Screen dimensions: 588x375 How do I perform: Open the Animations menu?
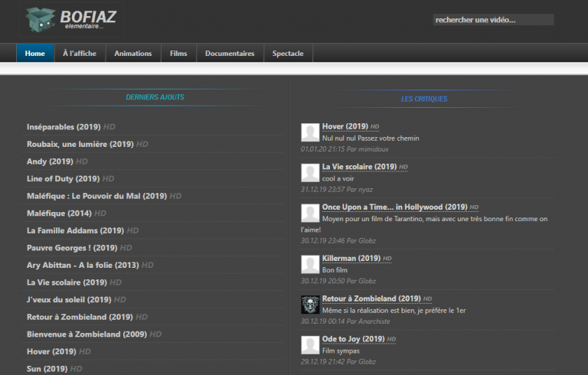[x=133, y=54]
